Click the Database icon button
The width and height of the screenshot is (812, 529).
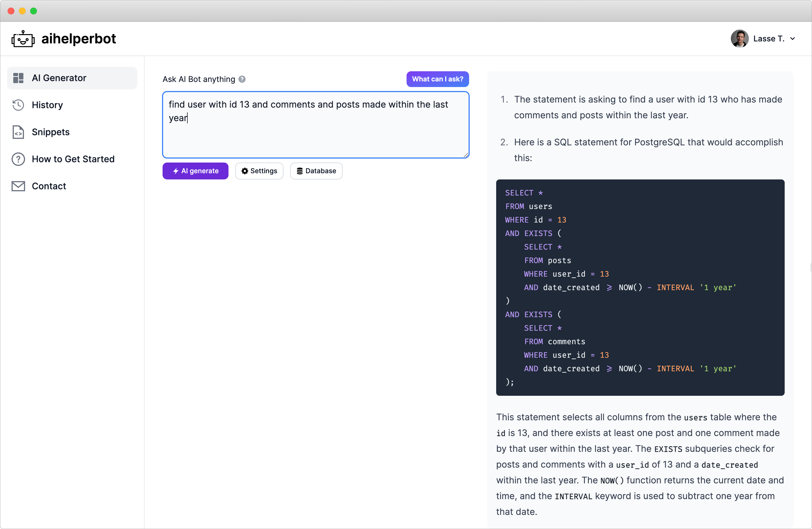pos(299,171)
